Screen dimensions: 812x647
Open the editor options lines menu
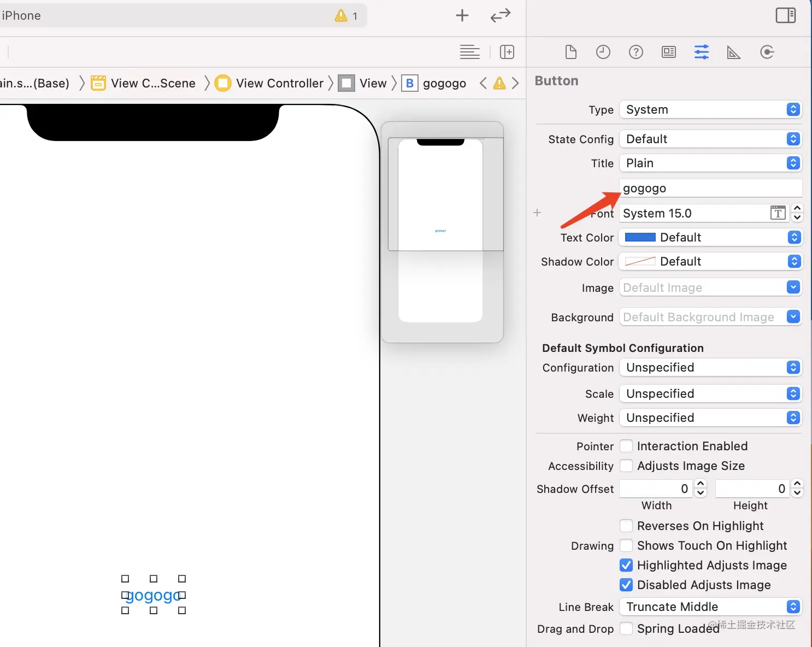[x=470, y=52]
